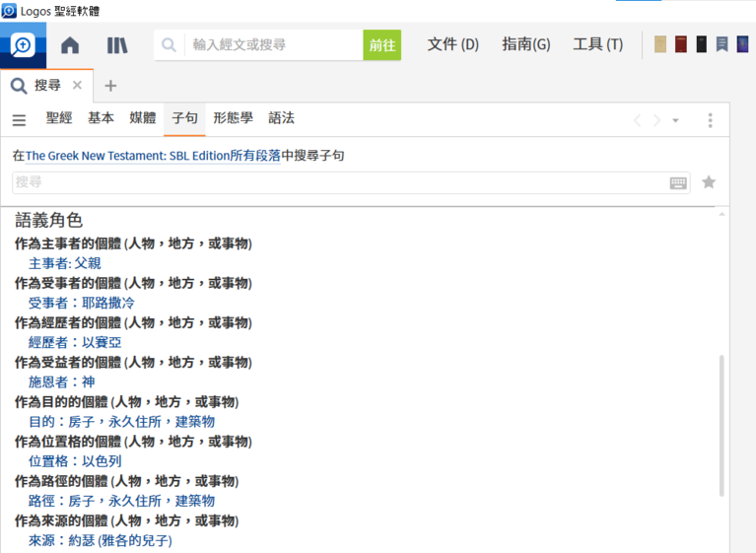The width and height of the screenshot is (756, 553).
Task: Add a new tab with plus icon
Action: click(x=110, y=86)
